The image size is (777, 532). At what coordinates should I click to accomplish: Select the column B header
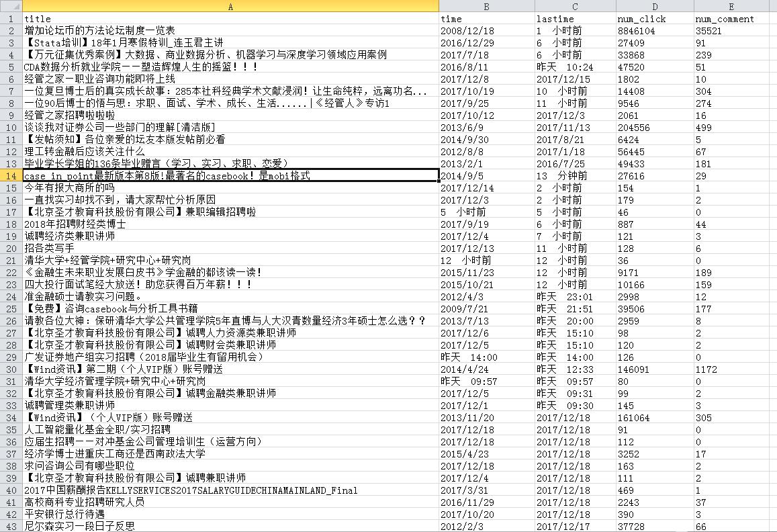pos(486,6)
